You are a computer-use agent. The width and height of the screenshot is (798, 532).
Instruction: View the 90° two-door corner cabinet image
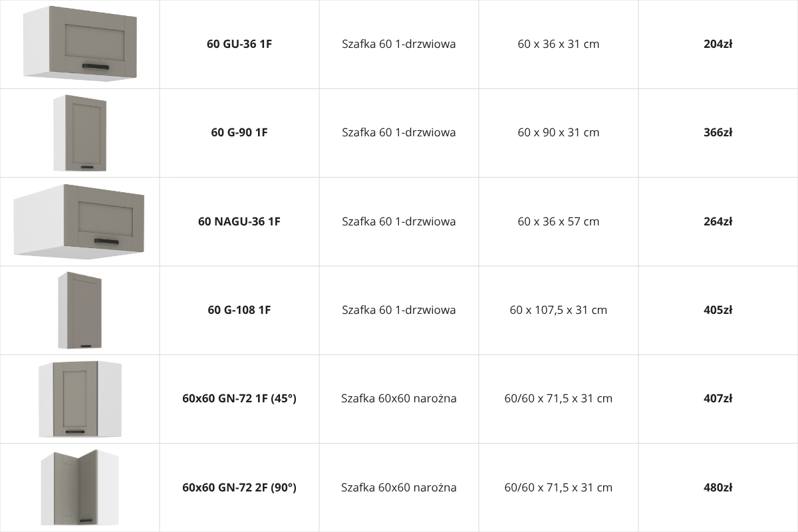click(x=80, y=487)
